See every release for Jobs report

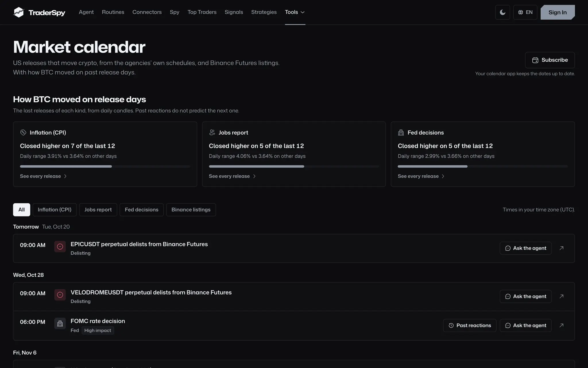(x=232, y=176)
